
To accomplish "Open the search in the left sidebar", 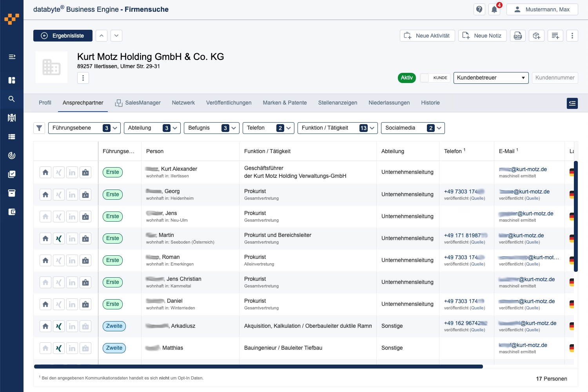I will coord(12,99).
